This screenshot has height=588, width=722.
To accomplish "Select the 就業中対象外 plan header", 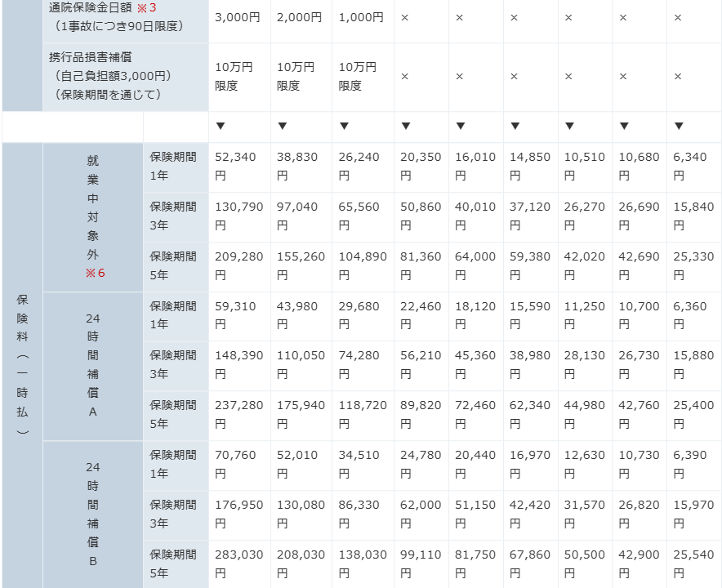I will click(x=93, y=217).
